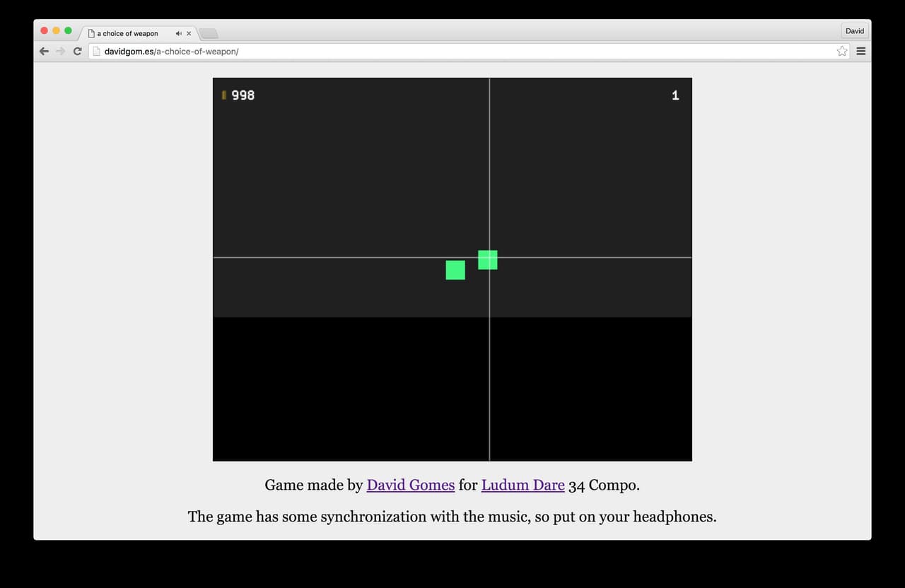The height and width of the screenshot is (588, 905).
Task: Mute the tab via its speaker icon
Action: pos(179,33)
